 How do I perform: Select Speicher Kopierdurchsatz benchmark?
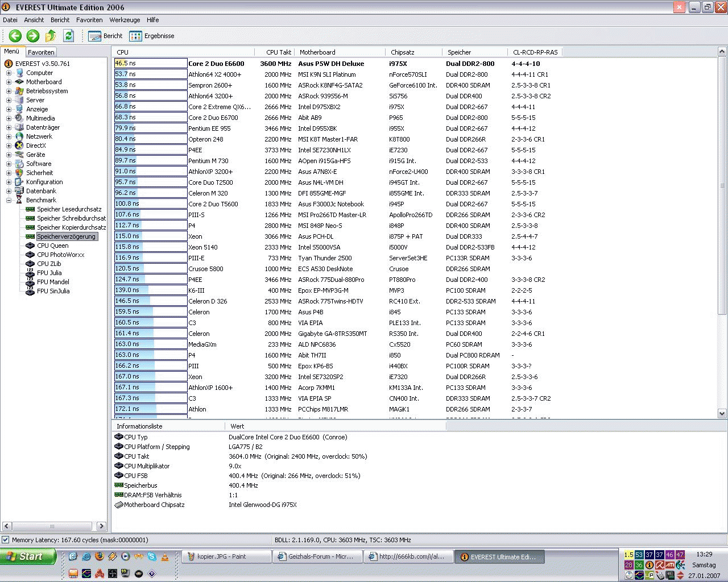click(x=72, y=227)
